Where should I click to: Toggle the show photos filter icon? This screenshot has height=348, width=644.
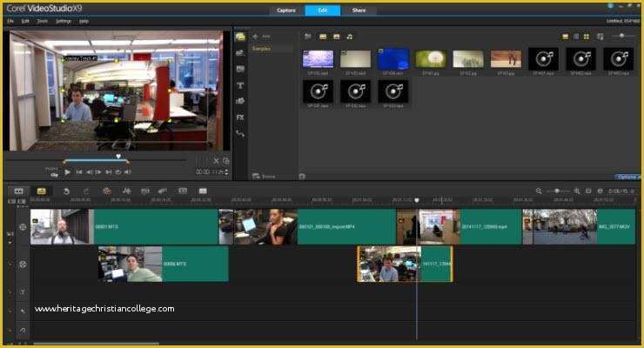(x=337, y=37)
